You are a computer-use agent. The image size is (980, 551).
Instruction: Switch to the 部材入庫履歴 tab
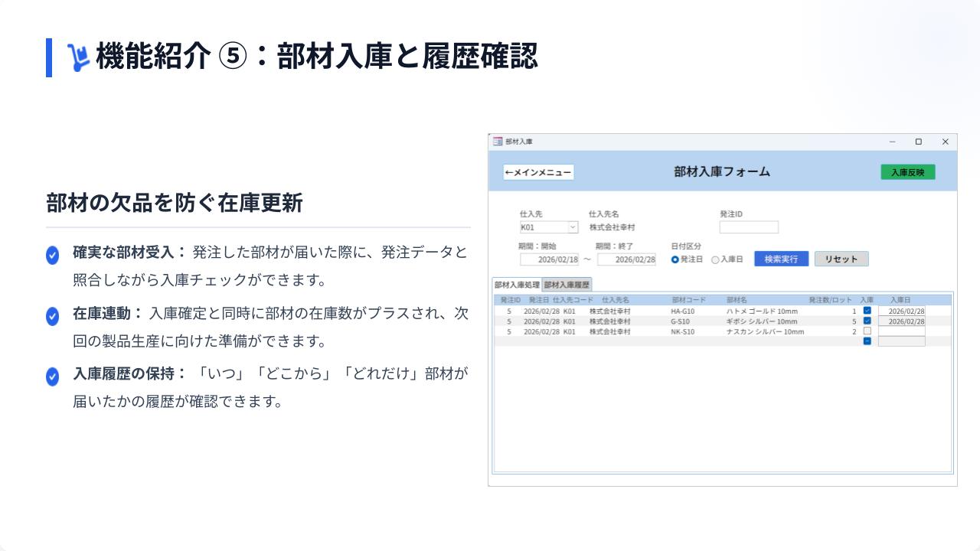pos(567,285)
